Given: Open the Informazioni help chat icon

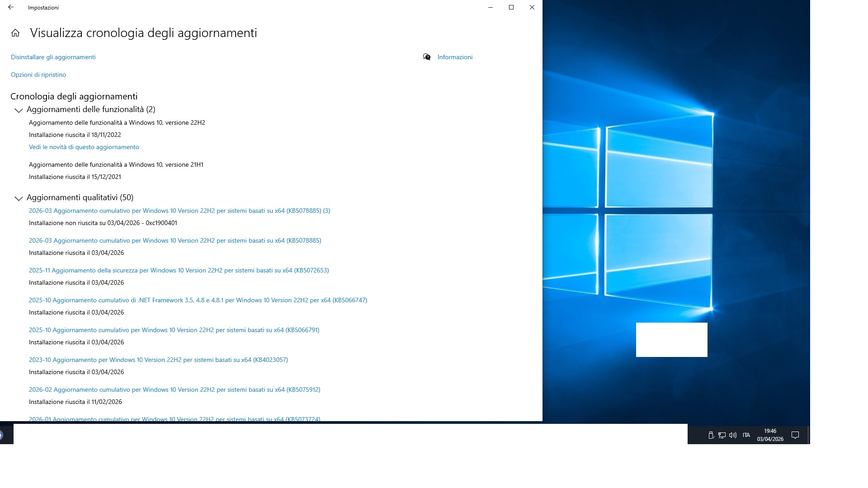Looking at the screenshot, I should click(426, 57).
